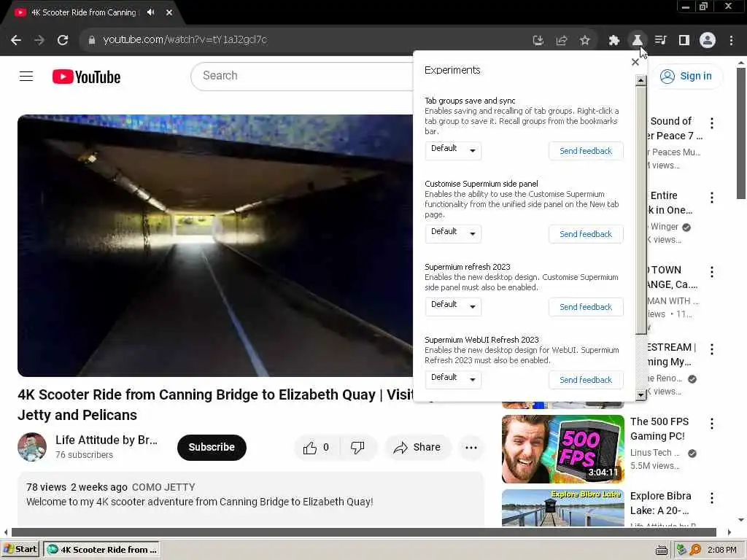This screenshot has width=747, height=560.
Task: Click the taskbar clock showing 2:08 PM
Action: click(721, 550)
